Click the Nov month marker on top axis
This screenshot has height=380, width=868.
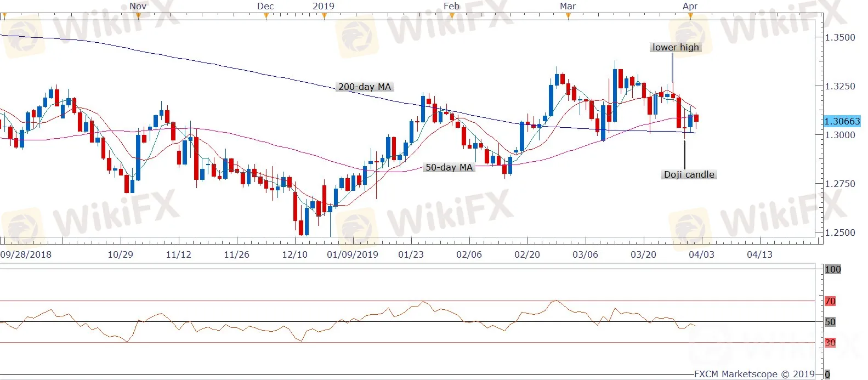138,7
